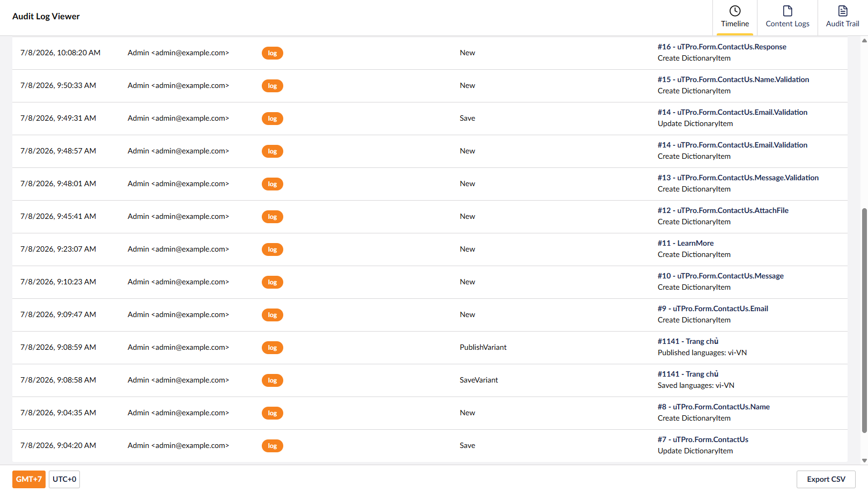Click New action in 9:04:35 AM row

pos(467,413)
